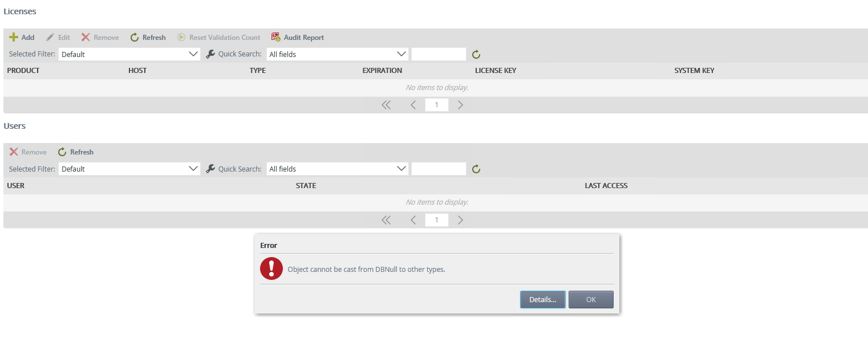Click the Refresh label in Users toolbar

(x=82, y=152)
